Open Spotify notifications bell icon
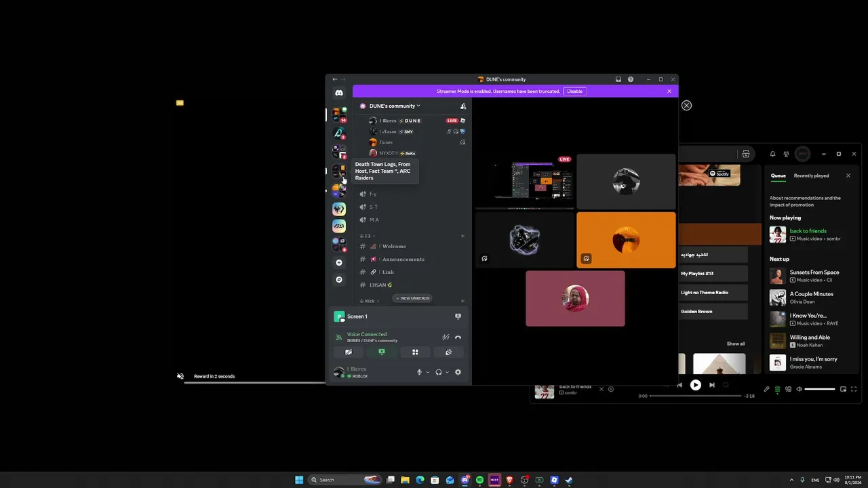868x488 pixels. tap(772, 154)
